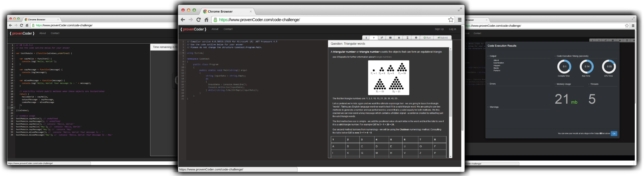Click the question panel's scroll-down arrow

(451, 157)
